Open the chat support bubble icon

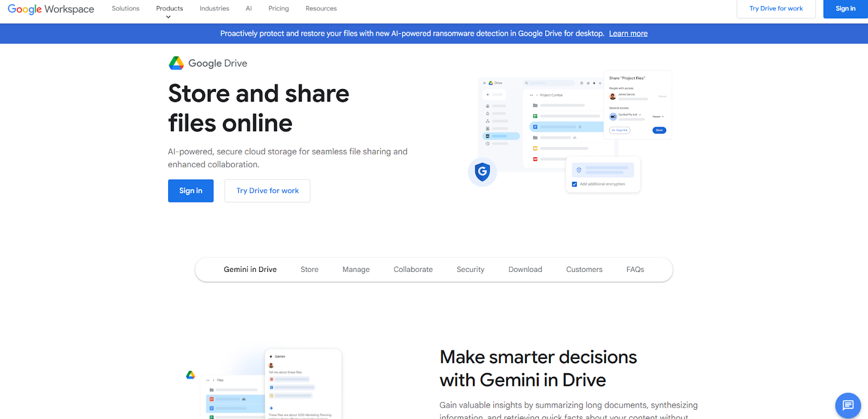[848, 405]
